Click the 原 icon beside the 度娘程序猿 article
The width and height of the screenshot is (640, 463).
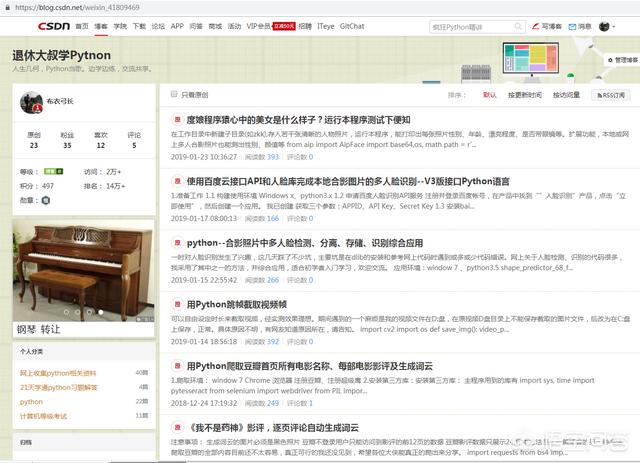click(x=177, y=120)
